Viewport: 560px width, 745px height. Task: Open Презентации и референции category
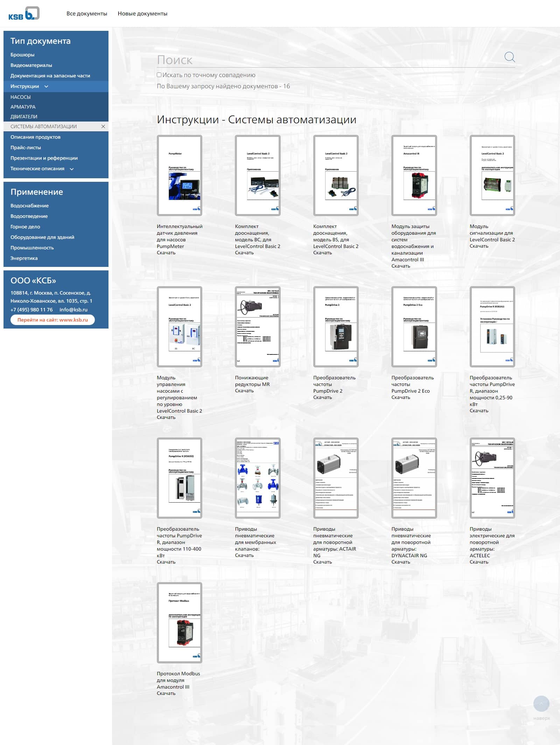coord(44,158)
